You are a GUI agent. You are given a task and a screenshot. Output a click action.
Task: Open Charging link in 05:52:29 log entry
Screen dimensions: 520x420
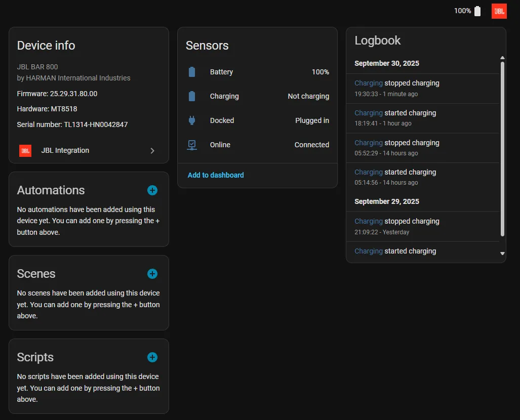coord(369,143)
